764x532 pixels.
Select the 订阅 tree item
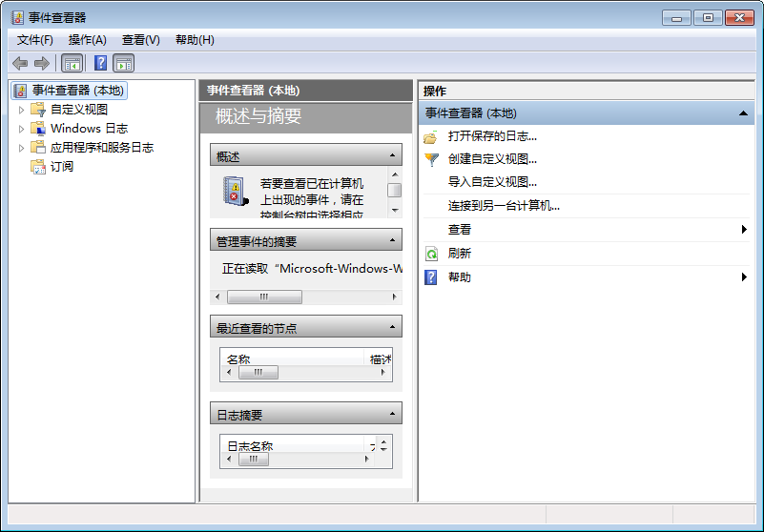tap(61, 167)
